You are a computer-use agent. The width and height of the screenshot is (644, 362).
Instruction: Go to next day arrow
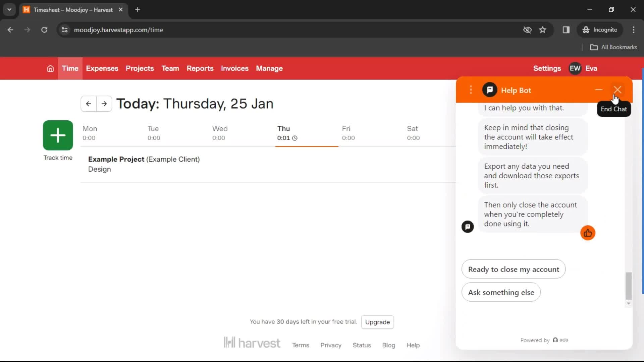[104, 104]
